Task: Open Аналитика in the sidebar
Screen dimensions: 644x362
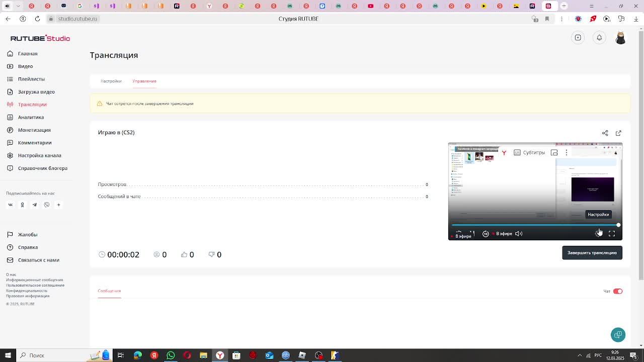Action: click(x=31, y=117)
